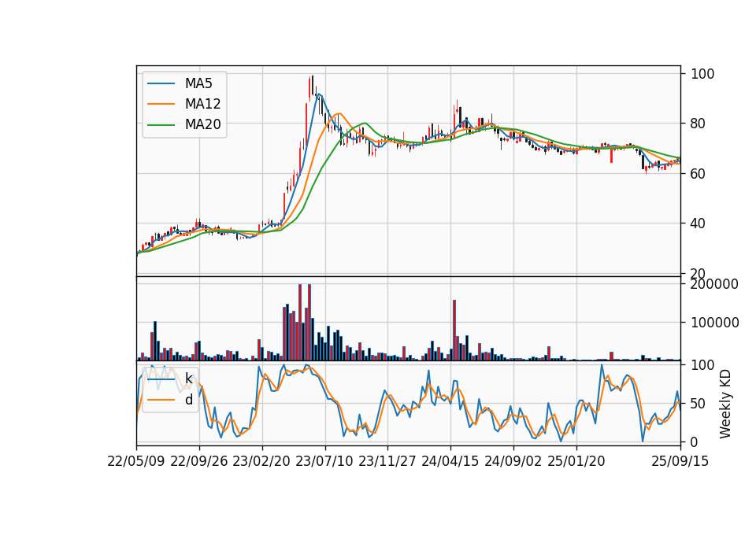The height and width of the screenshot is (543, 756).
Task: Click the 25/01/20 date tick label
Action: [576, 461]
